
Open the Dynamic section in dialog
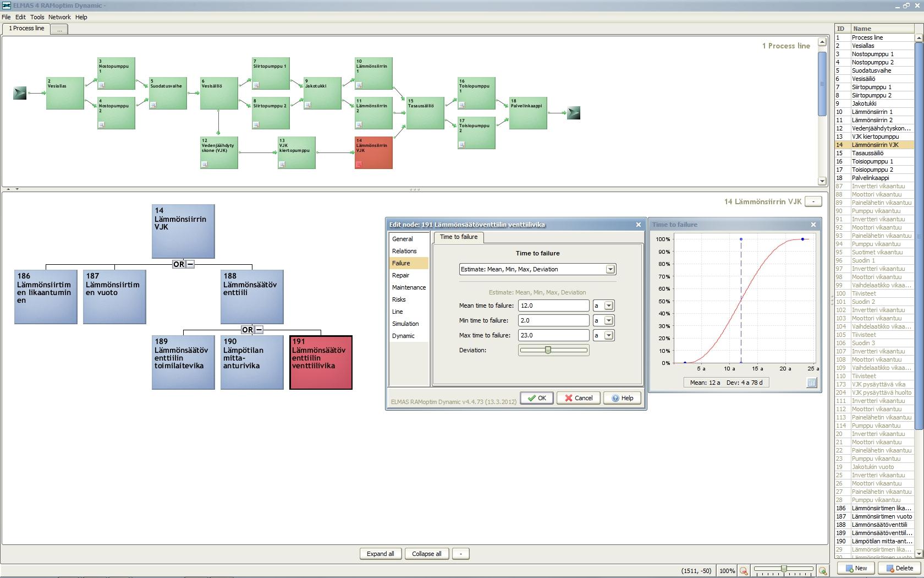(x=409, y=336)
